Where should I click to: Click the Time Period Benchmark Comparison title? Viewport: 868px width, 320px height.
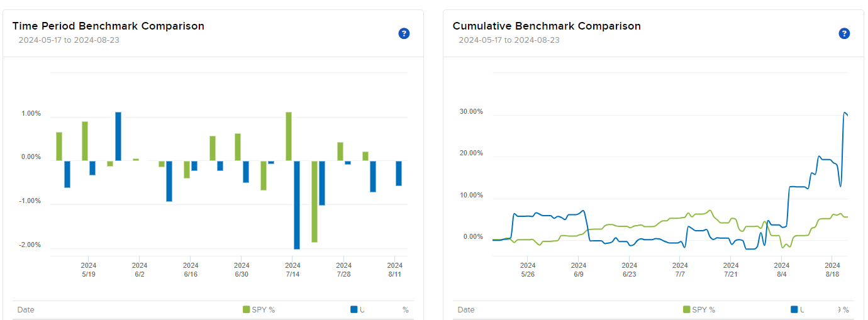[x=108, y=26]
